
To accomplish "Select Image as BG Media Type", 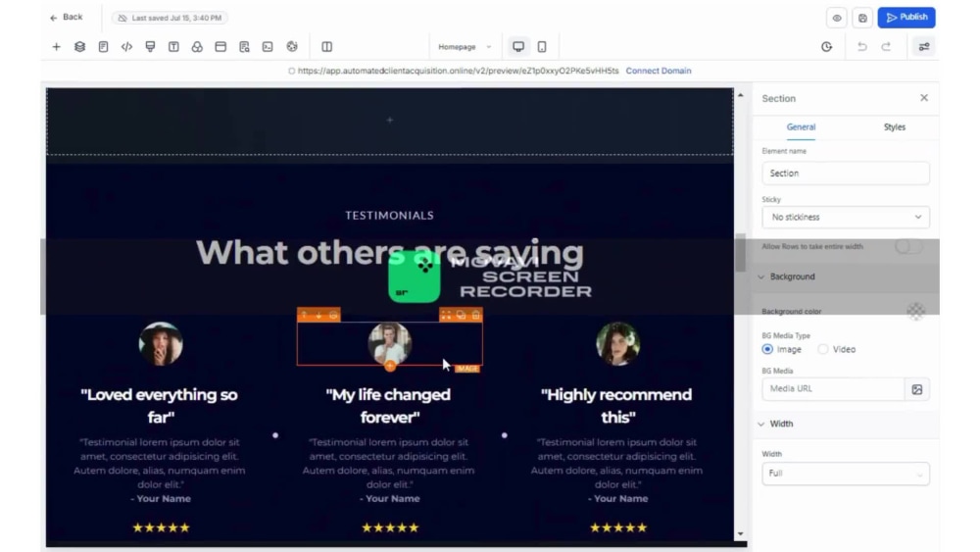I will click(x=767, y=349).
